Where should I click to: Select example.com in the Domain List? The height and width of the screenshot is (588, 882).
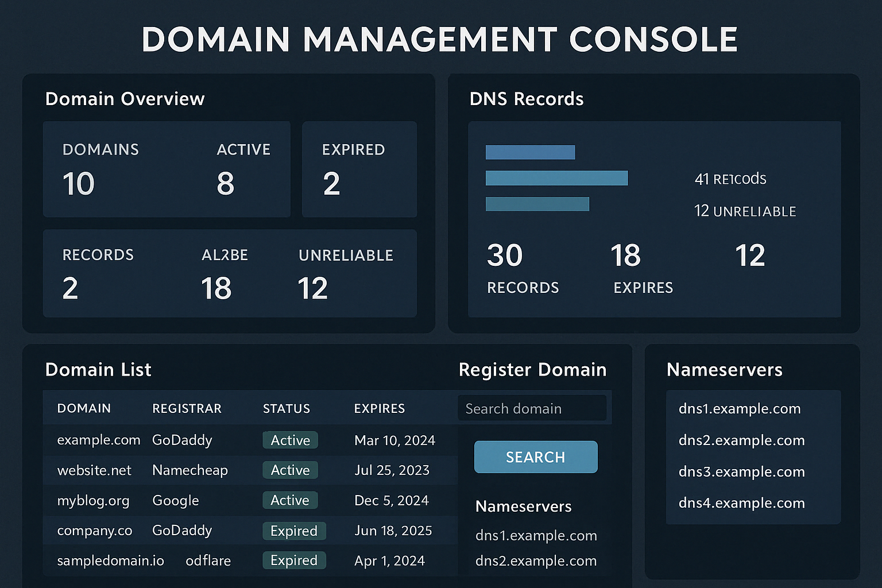99,440
